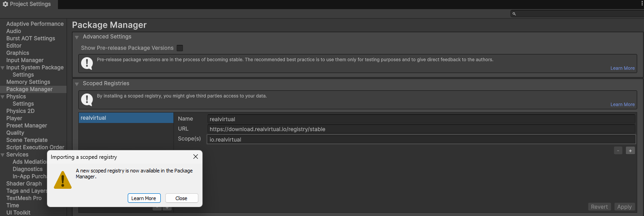Click the scoped registry warning bubble icon

point(87,99)
